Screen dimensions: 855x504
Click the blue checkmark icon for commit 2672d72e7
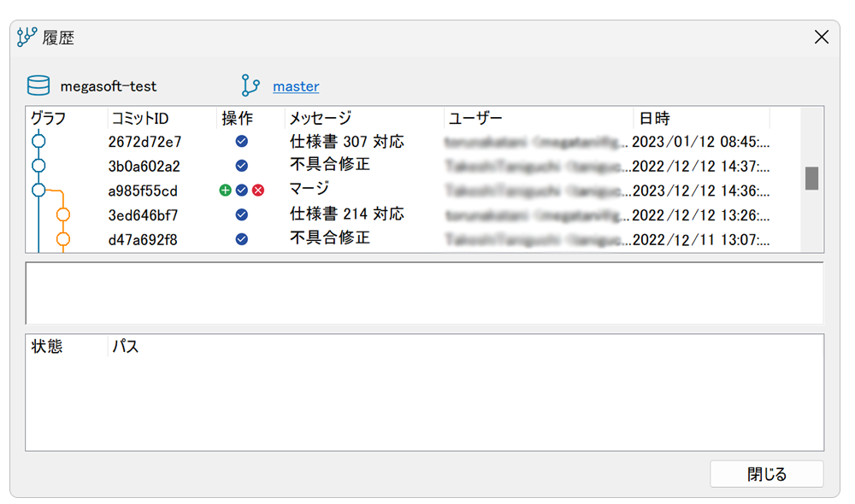241,141
